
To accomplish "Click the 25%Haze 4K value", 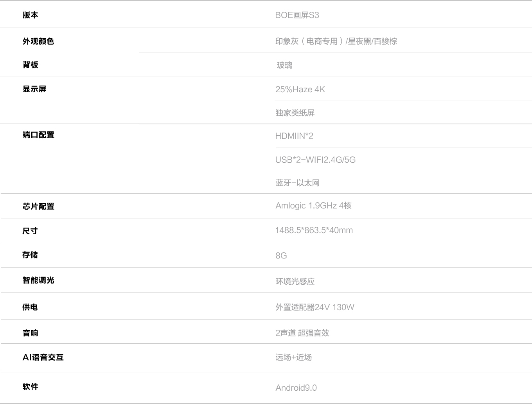I will coord(300,90).
